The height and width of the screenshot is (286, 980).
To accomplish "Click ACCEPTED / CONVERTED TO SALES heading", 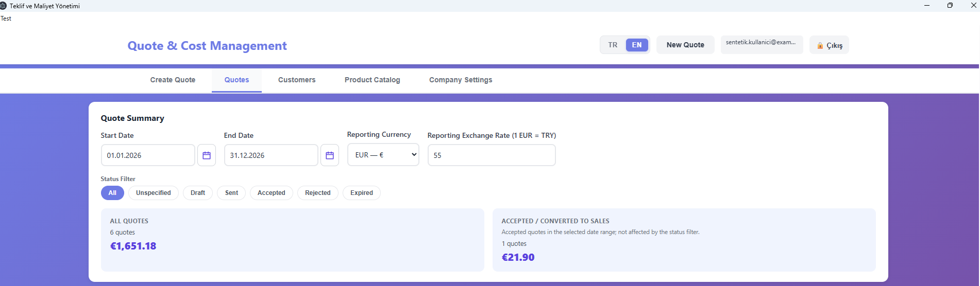I will click(555, 221).
